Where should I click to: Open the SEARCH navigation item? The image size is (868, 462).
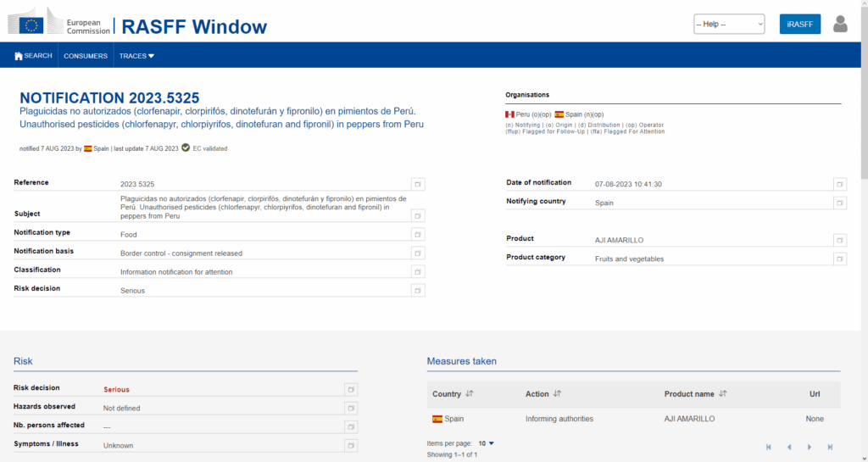click(33, 56)
